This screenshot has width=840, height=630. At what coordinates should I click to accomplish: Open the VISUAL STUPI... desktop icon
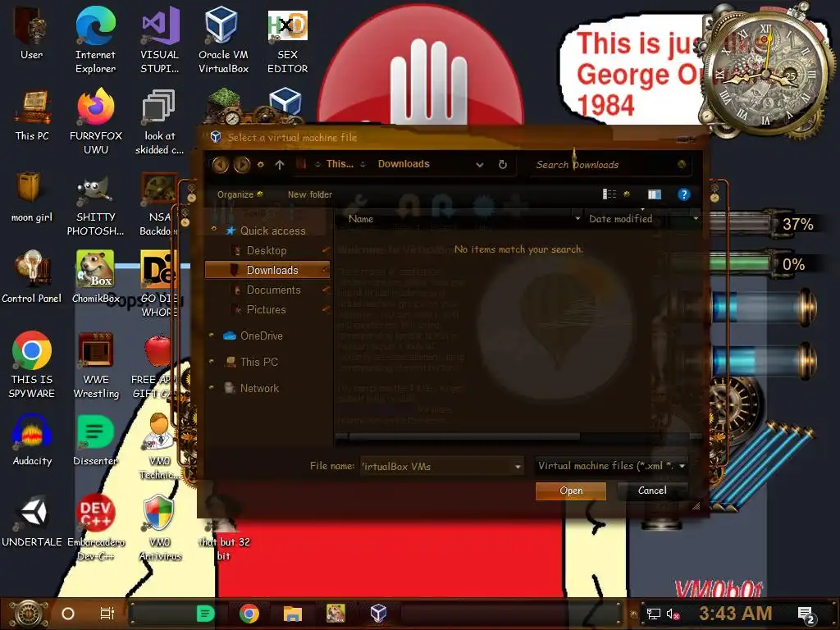point(159,40)
